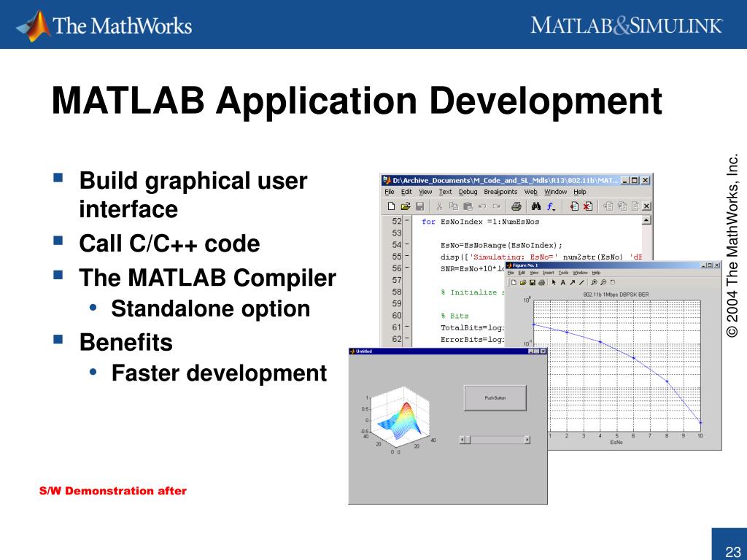Select the Edit Plot arrow tool in Figure window
The height and width of the screenshot is (560, 747).
coord(554,282)
